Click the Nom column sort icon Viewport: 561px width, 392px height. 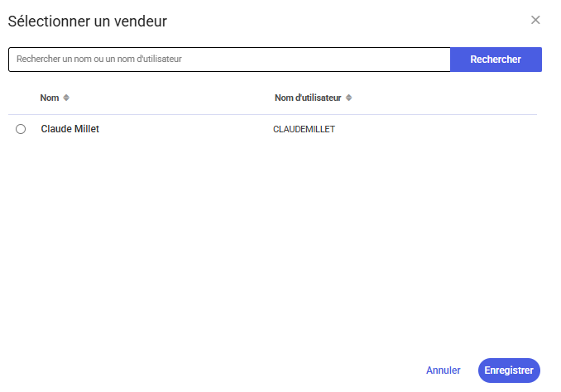(66, 98)
